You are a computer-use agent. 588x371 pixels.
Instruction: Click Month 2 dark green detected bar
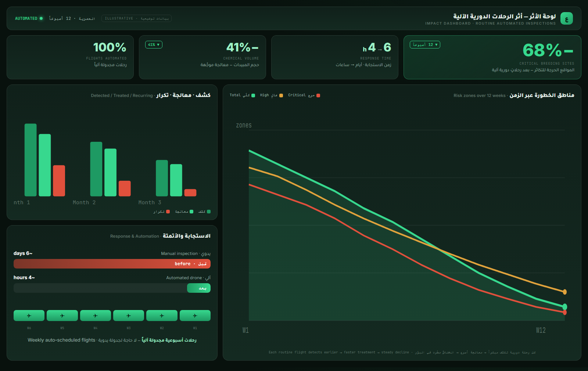click(96, 169)
